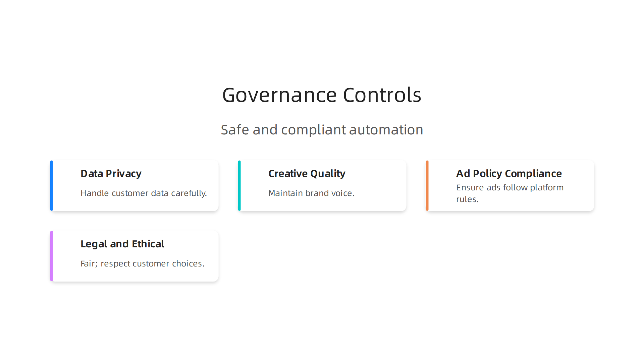Click the 'Legal and Ethical' card heading
Viewport: 644px width, 362px height.
coord(122,244)
